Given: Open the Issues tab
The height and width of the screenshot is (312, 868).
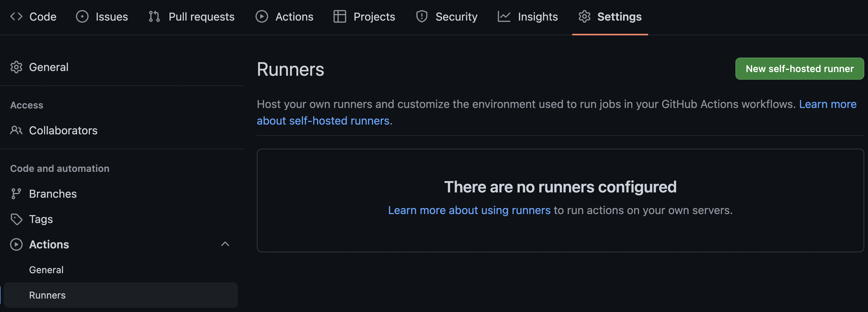Looking at the screenshot, I should click(102, 17).
